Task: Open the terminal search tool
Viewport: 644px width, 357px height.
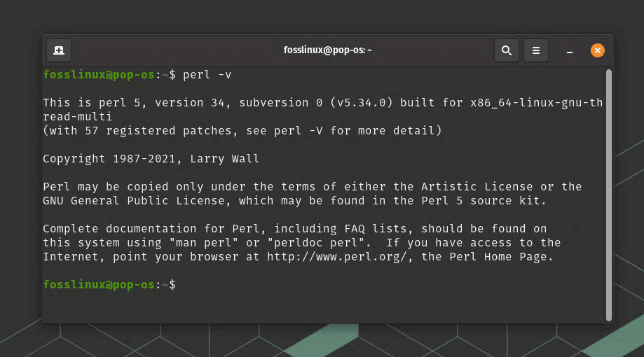Action: click(x=507, y=50)
